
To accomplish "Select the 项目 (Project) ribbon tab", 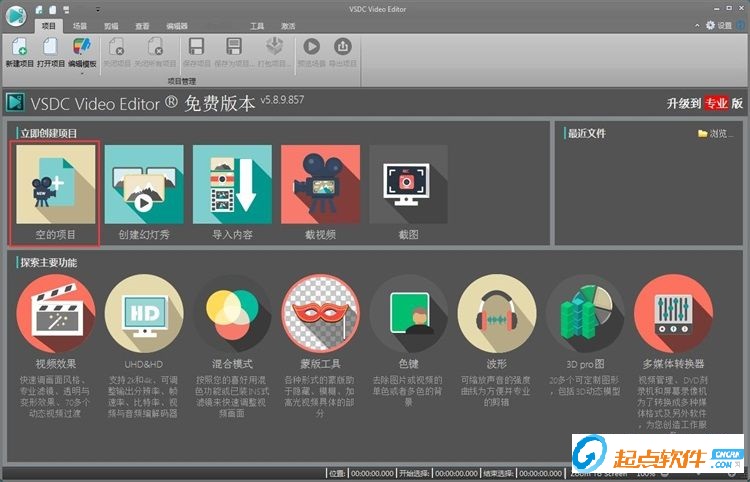I will (x=49, y=26).
